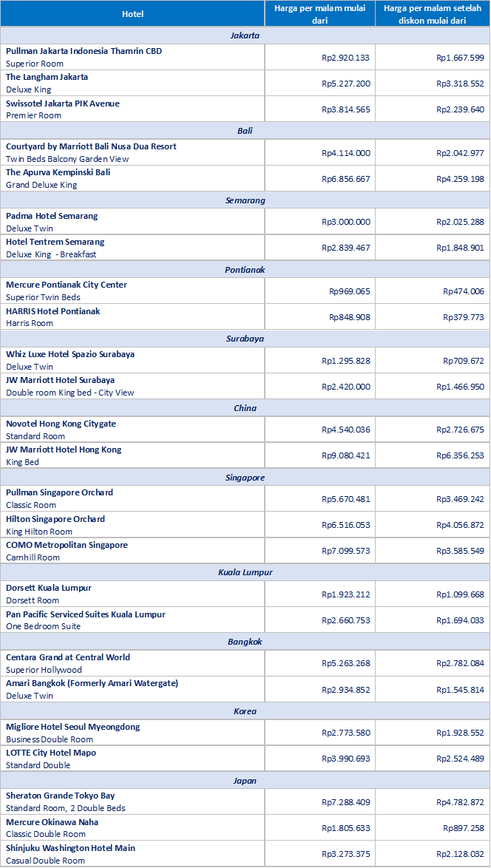The image size is (491, 868).
Task: Click the China section header
Action: pyautogui.click(x=245, y=408)
